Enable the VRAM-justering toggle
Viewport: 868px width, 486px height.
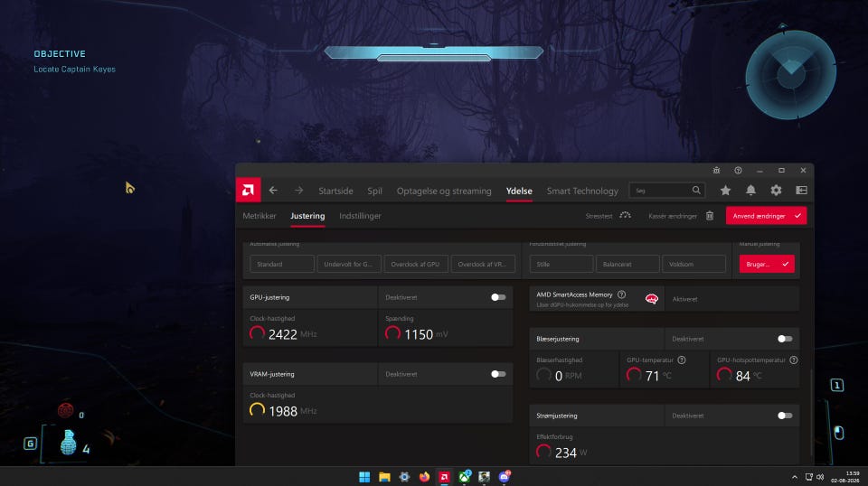[498, 374]
